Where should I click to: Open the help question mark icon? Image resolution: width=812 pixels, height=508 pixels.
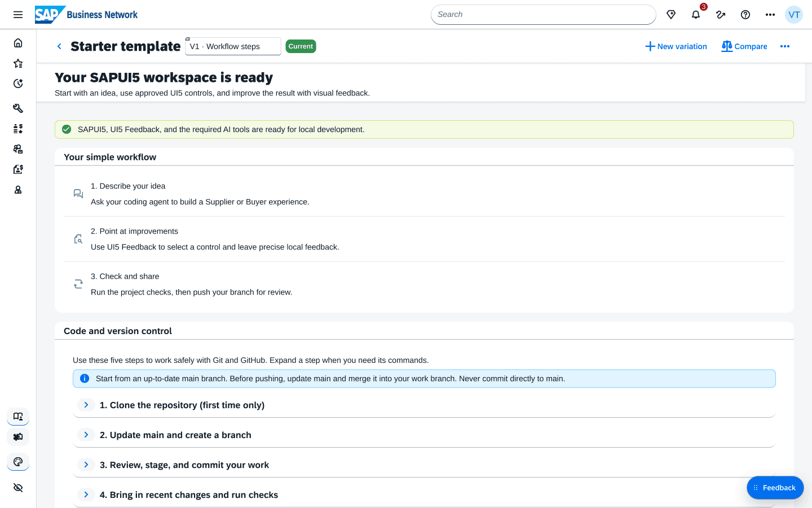[745, 15]
